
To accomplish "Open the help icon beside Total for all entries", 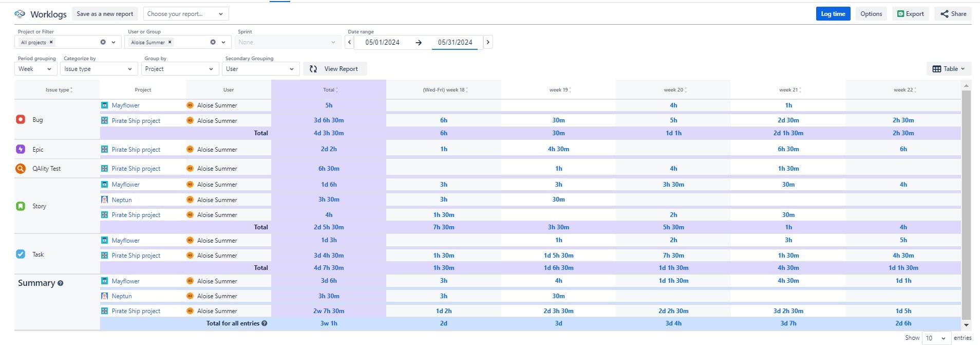I will click(x=265, y=323).
